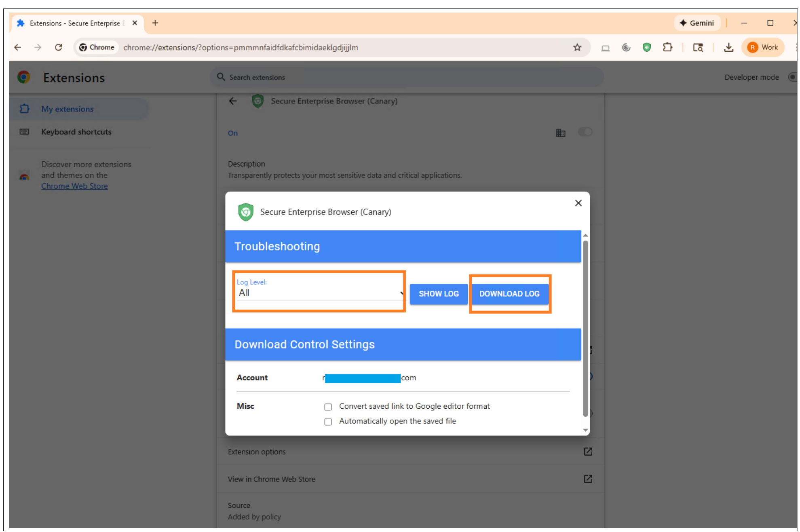Viewport: 800px width, 532px height.
Task: Toggle Developer mode switch
Action: (x=792, y=77)
